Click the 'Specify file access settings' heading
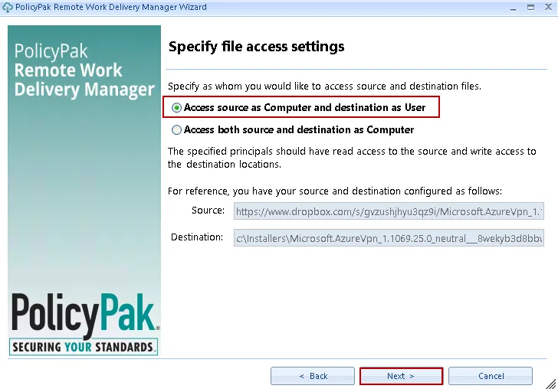This screenshot has height=392, width=558. (256, 47)
